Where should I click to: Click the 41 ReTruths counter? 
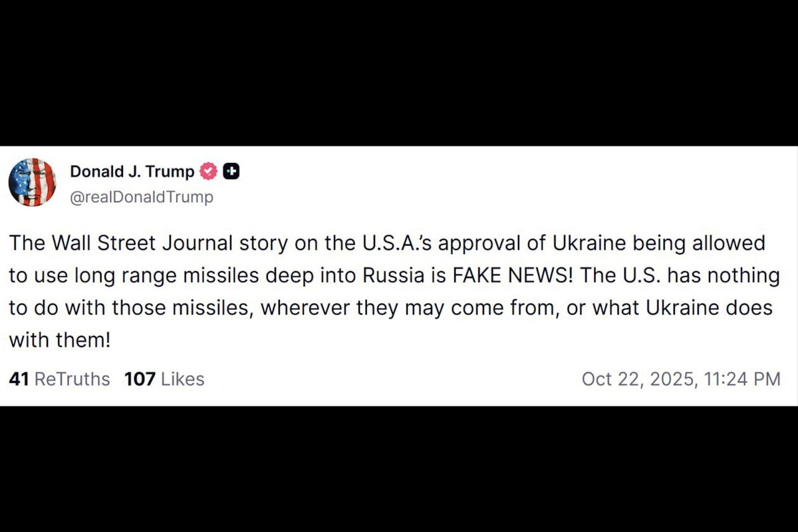[x=59, y=378]
